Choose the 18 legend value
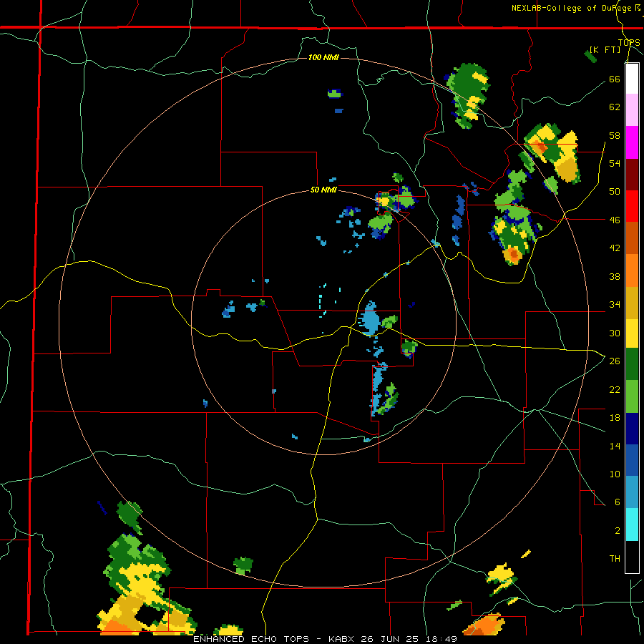 tap(615, 418)
